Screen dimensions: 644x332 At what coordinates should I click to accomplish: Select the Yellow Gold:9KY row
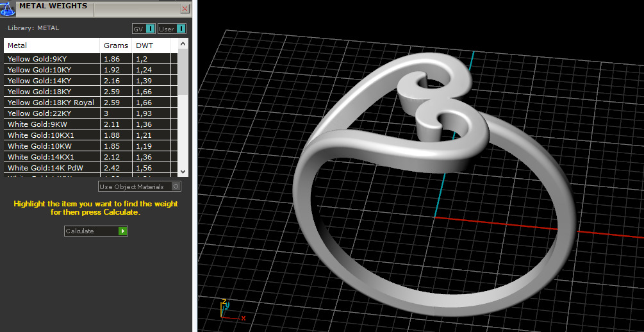tap(91, 59)
